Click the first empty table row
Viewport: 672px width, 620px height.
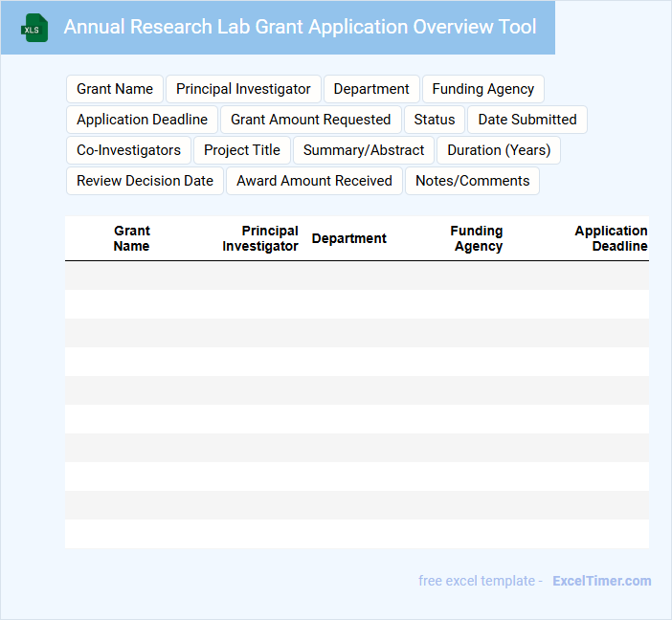[x=356, y=276]
